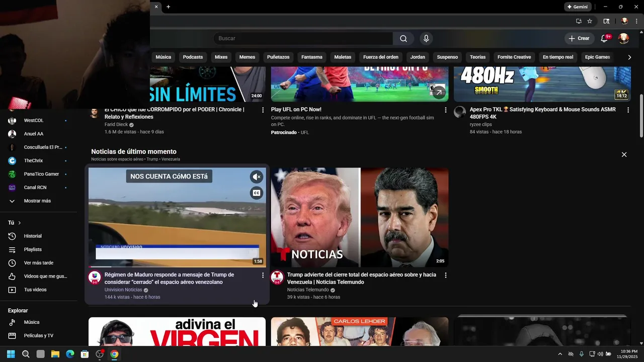Show more filter chips with right arrow
Image resolution: width=644 pixels, height=362 pixels.
pos(629,57)
